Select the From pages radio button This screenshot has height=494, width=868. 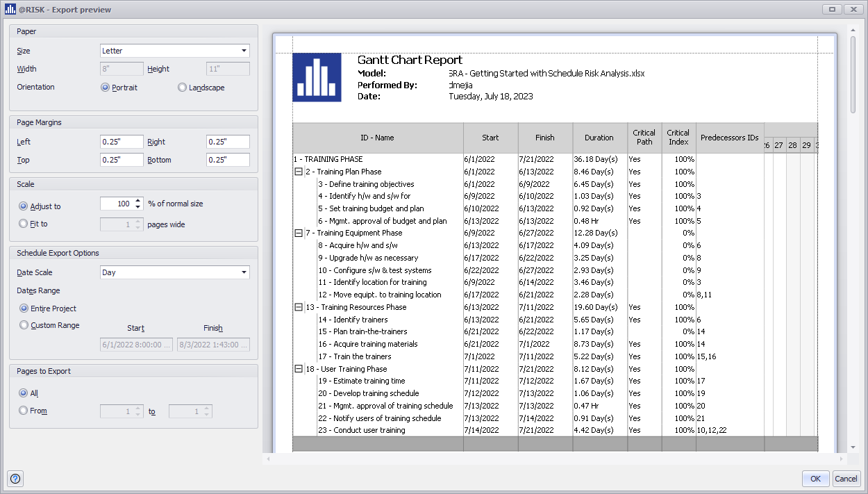[x=24, y=411]
